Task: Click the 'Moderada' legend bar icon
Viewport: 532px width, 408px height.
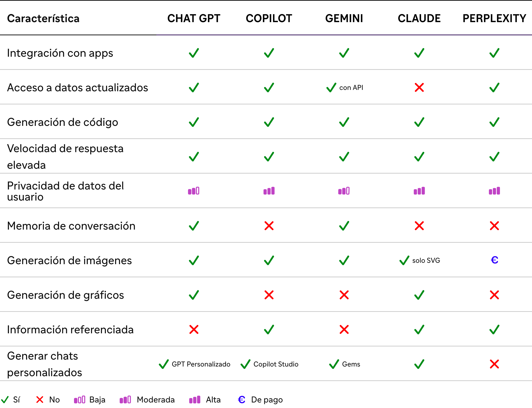Action: 125,399
